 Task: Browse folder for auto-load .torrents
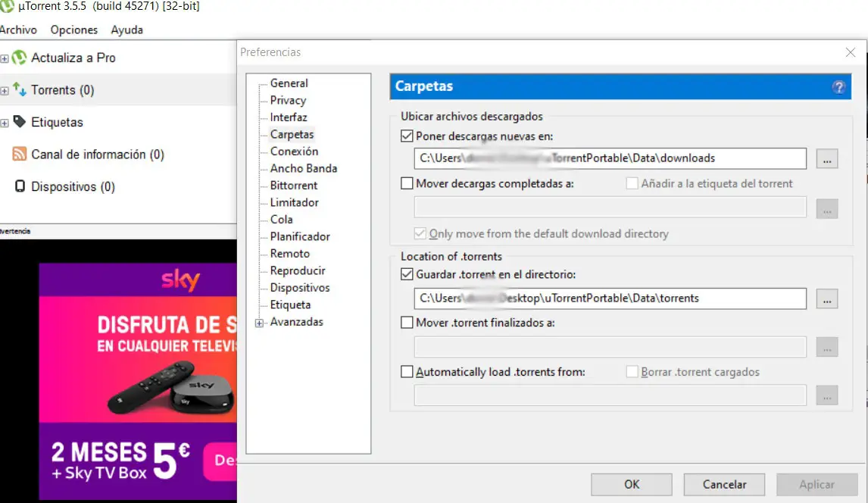(827, 395)
